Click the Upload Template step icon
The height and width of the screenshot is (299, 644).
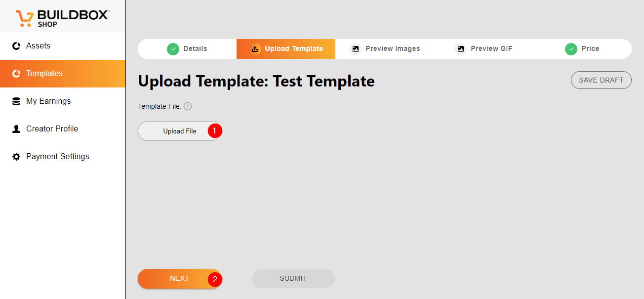click(x=255, y=49)
